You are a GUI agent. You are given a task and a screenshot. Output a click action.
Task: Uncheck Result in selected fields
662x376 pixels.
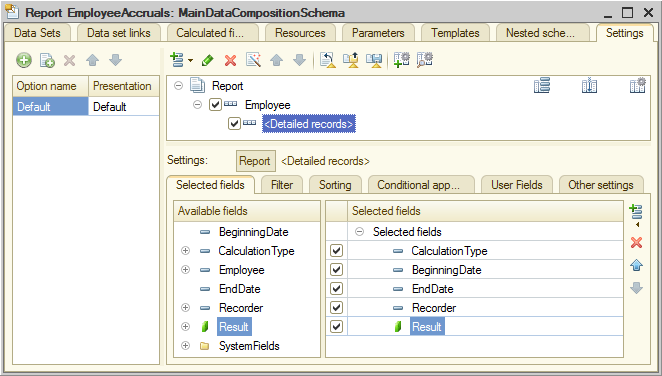coord(336,327)
